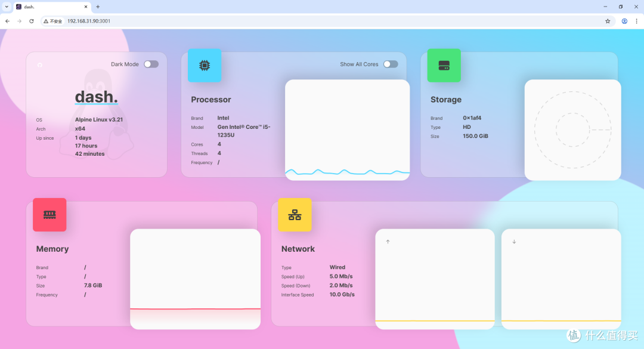Select the Processor chip icon
This screenshot has width=644, height=349.
(x=205, y=66)
